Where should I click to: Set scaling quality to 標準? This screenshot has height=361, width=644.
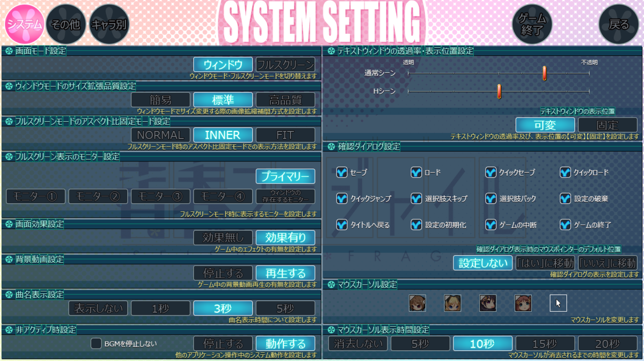223,100
